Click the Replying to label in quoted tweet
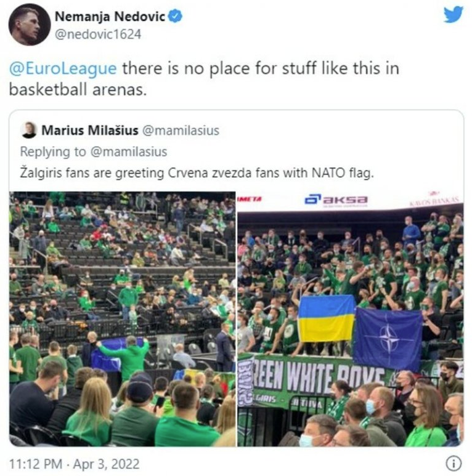The height and width of the screenshot is (476, 472). pos(54,151)
